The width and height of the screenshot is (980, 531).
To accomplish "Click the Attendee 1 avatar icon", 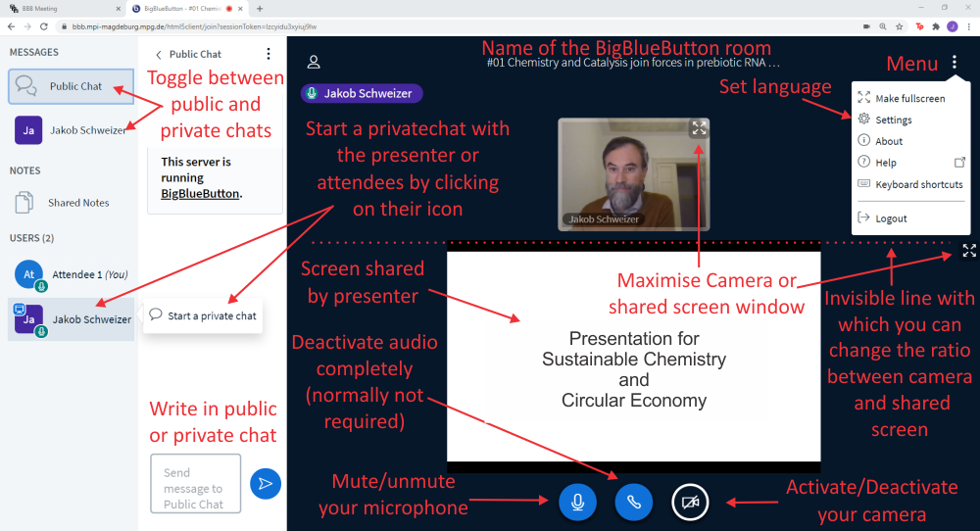I will click(28, 275).
